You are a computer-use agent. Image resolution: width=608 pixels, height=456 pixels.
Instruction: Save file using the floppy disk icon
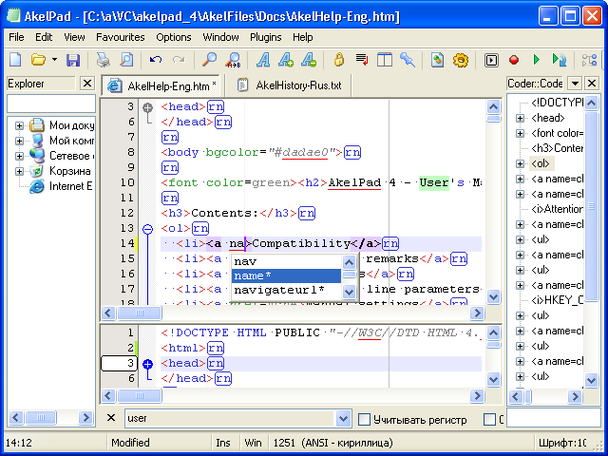click(x=73, y=60)
